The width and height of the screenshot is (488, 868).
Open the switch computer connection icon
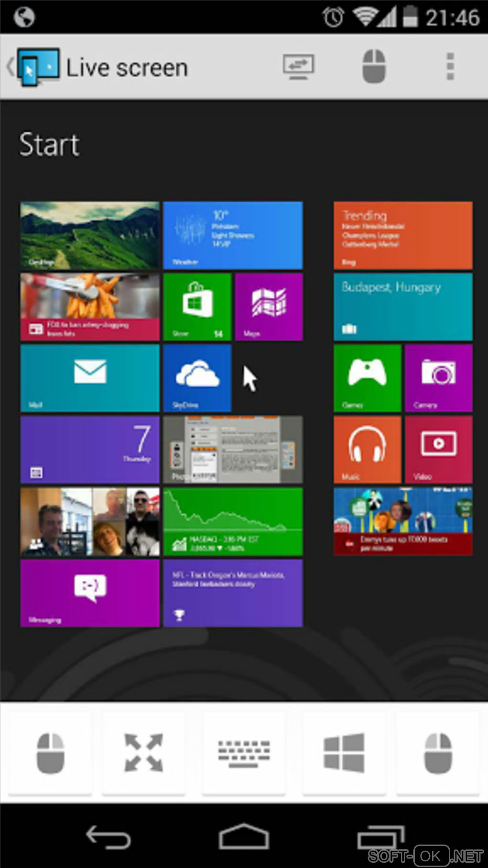pyautogui.click(x=298, y=67)
